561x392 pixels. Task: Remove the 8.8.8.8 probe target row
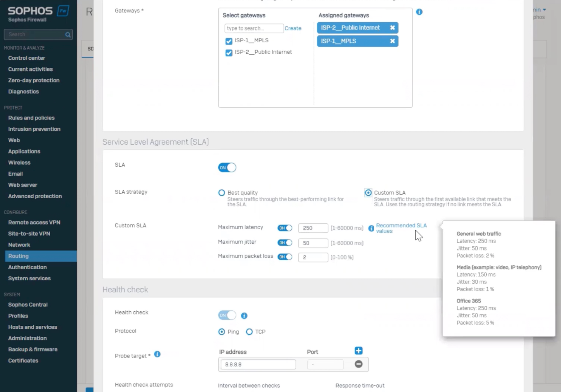point(359,364)
